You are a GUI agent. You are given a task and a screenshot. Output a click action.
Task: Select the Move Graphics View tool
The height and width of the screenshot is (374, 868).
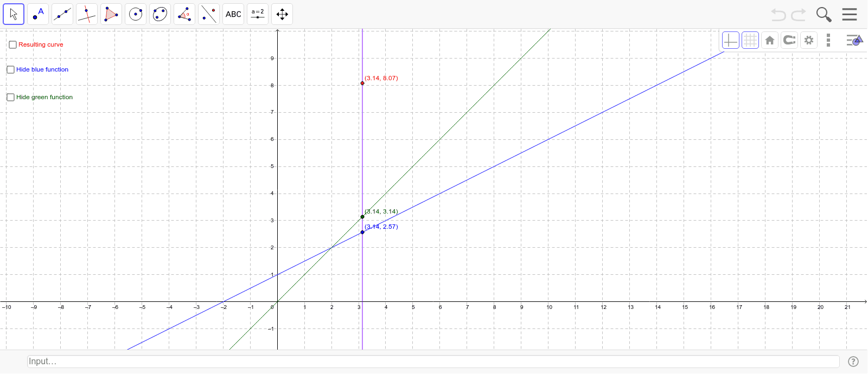pyautogui.click(x=282, y=14)
